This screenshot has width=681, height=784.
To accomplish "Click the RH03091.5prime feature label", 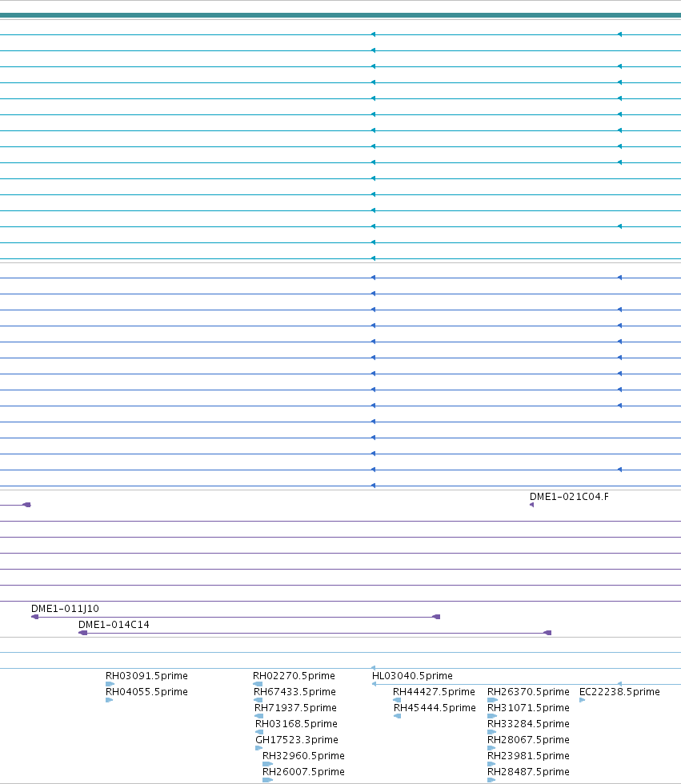I will coord(146,675).
